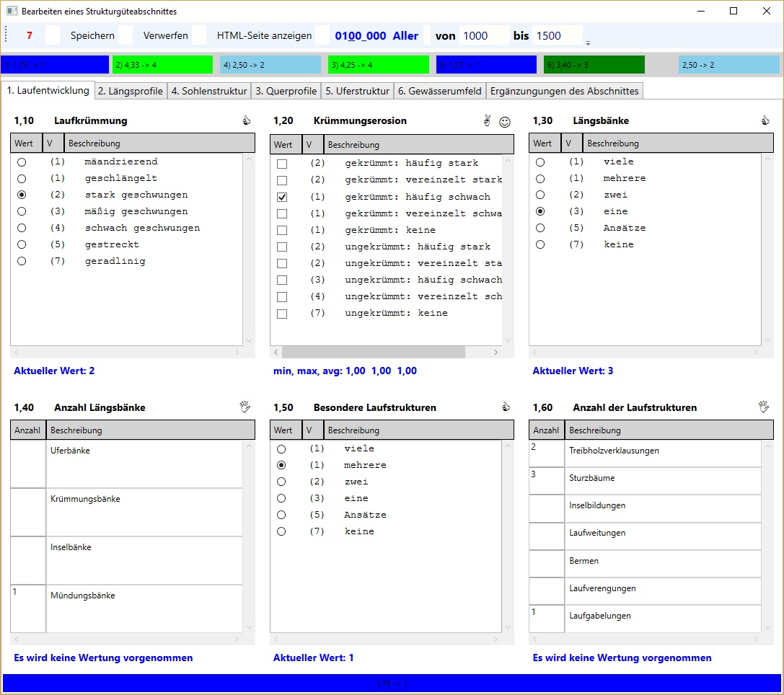Check the 'gekrümmt: häufig stark' checkbox
Screen dimensions: 784x695
(282, 164)
